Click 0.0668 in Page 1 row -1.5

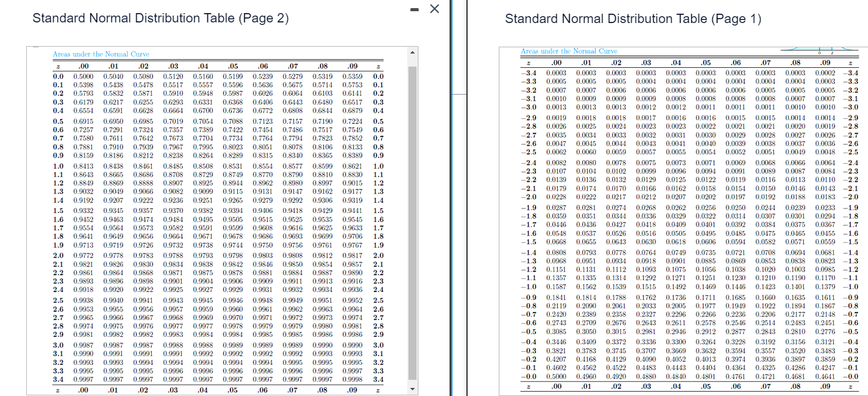click(556, 242)
